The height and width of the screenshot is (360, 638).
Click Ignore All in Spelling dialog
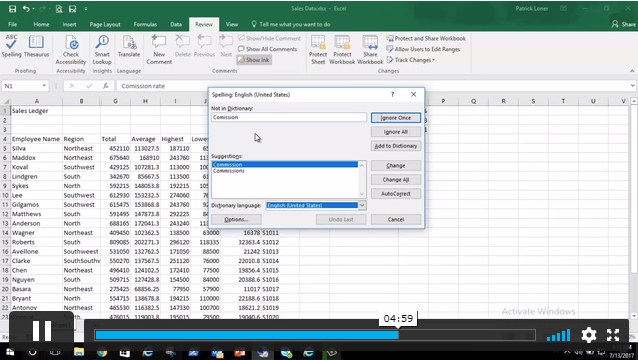click(395, 132)
